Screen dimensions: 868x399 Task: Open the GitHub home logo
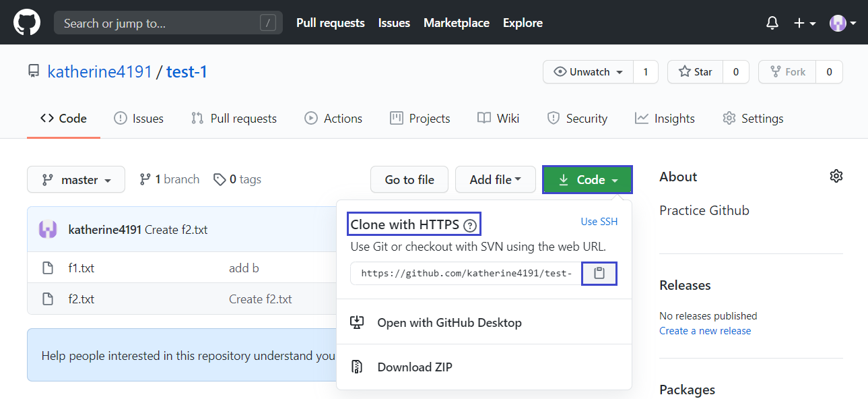tap(28, 23)
